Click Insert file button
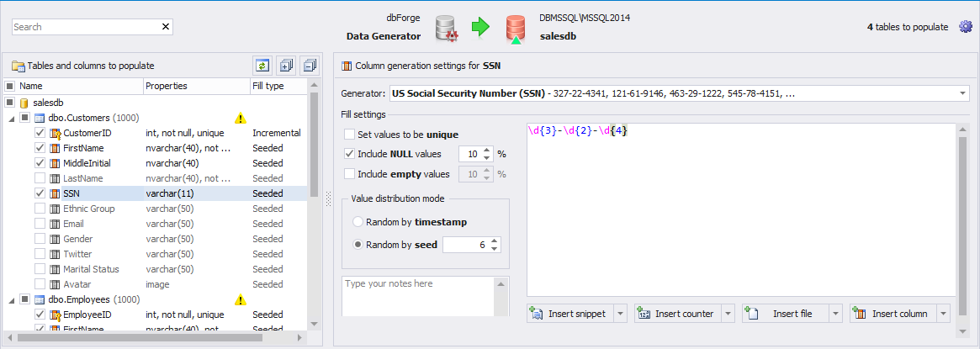Viewport: 980px width, 349px height. [787, 314]
